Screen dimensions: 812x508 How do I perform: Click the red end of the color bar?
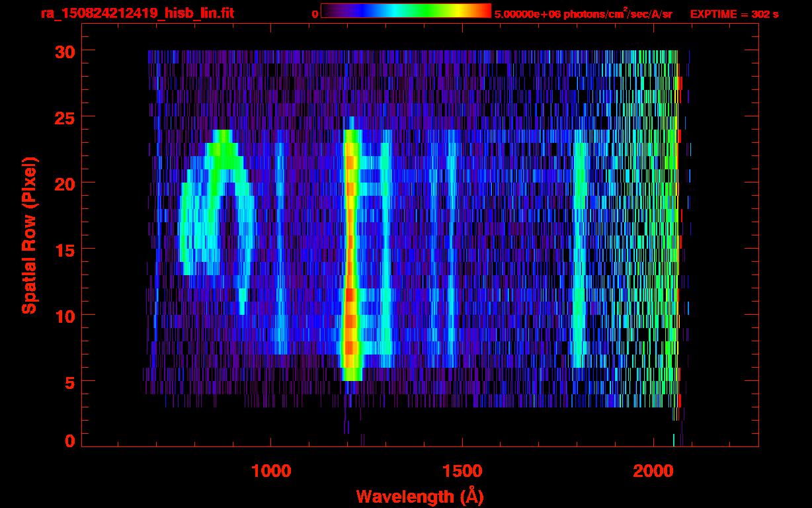pos(484,11)
